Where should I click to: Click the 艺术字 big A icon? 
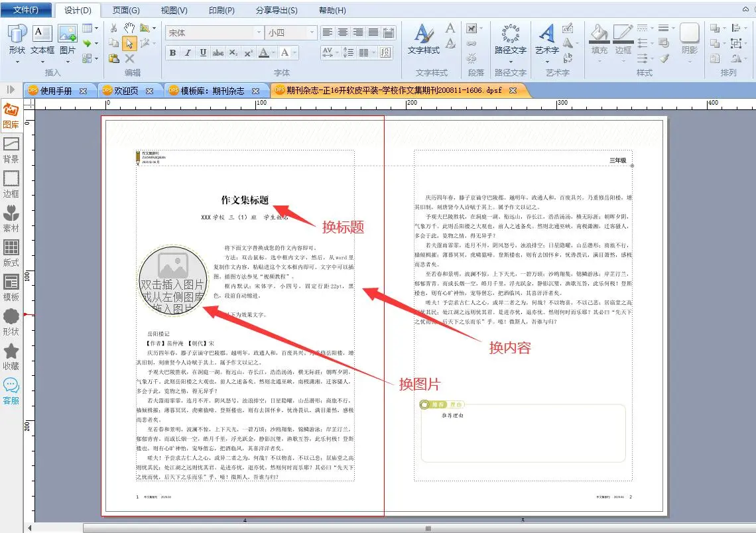point(546,33)
